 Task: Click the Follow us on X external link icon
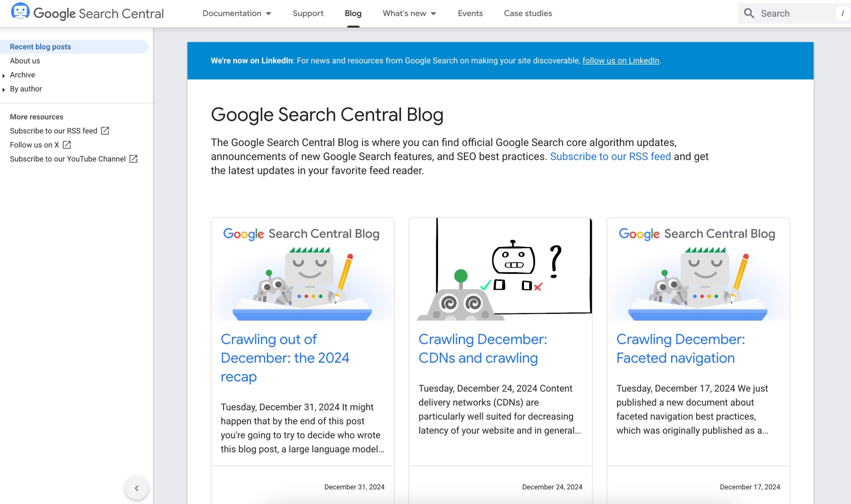click(67, 145)
